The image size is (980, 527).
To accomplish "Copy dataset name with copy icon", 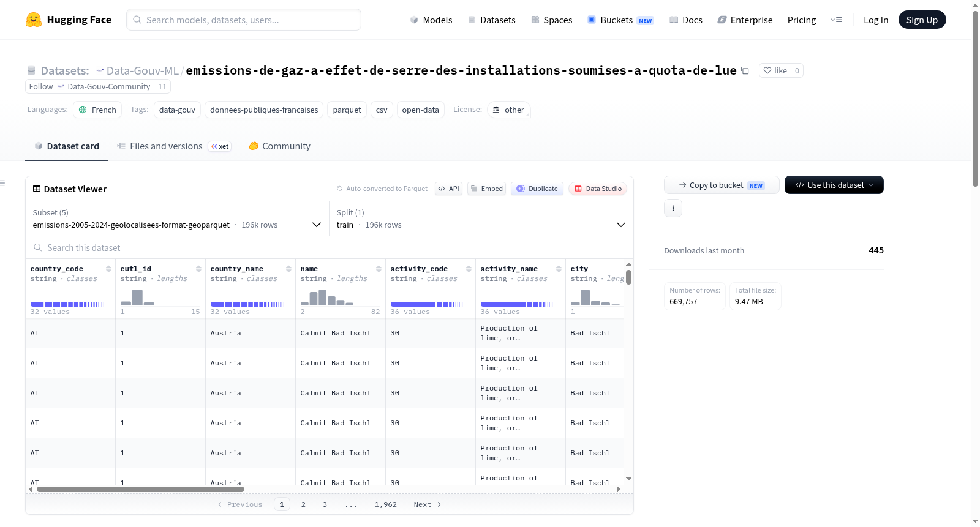I will point(745,70).
